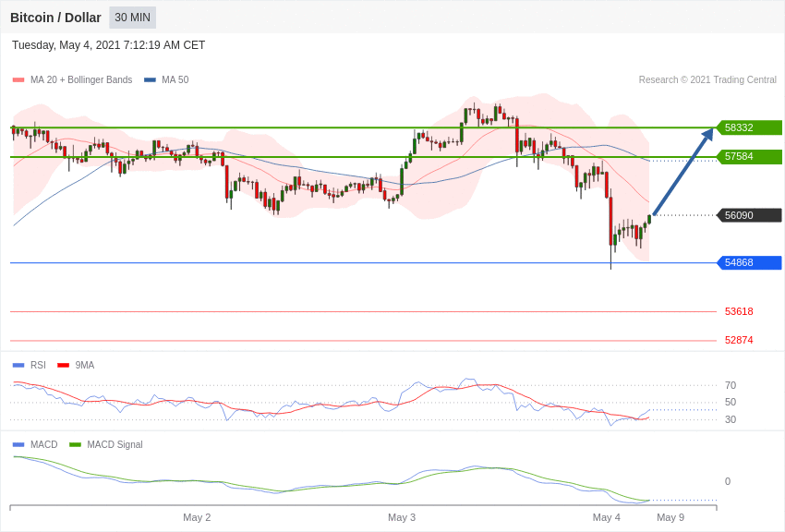Image resolution: width=785 pixels, height=532 pixels.
Task: Click the RSI legend blue marker
Action: (18, 366)
